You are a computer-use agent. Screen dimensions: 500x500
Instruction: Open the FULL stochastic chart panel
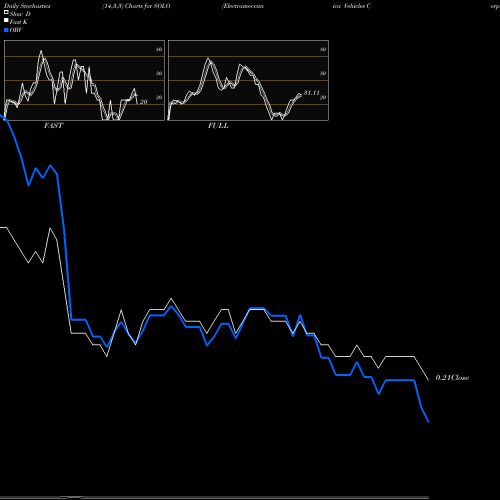point(248,80)
